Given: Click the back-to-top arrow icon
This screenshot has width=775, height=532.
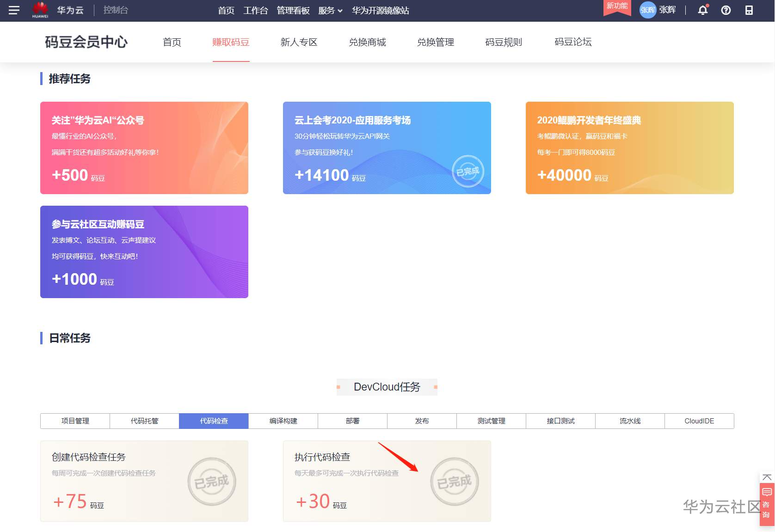Looking at the screenshot, I should [x=767, y=477].
